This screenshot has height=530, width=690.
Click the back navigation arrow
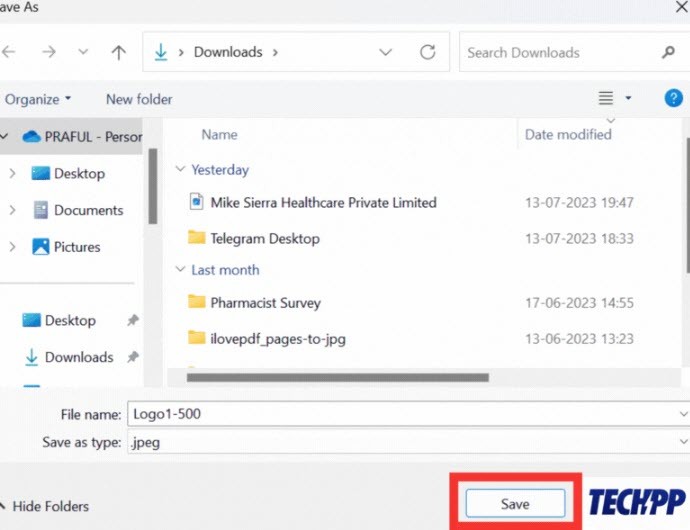(x=9, y=52)
